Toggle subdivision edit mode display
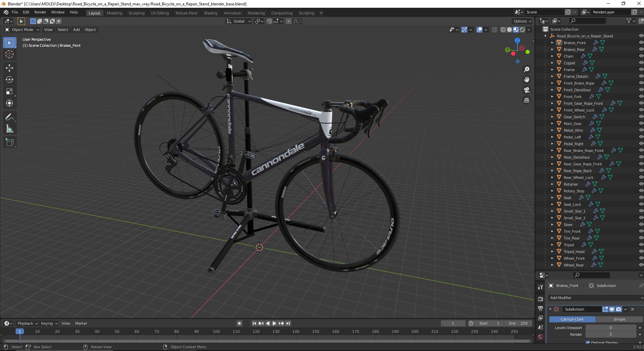The width and height of the screenshot is (644, 351). (605, 309)
